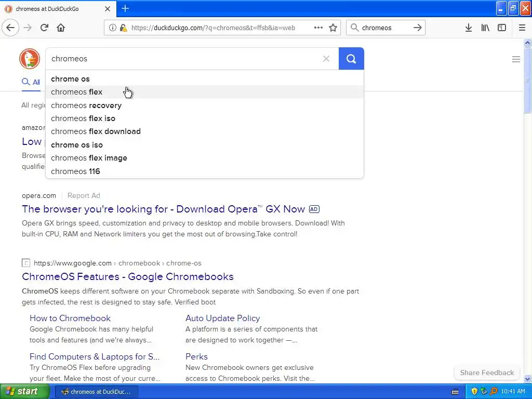532x399 pixels.
Task: Click the lock warning icon in address bar
Action: click(x=123, y=28)
